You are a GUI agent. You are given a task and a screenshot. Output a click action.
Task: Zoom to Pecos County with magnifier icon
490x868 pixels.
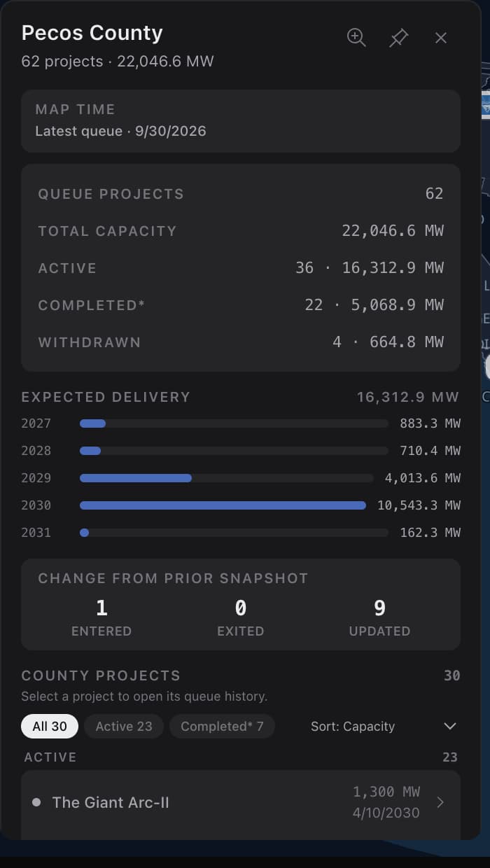(356, 38)
